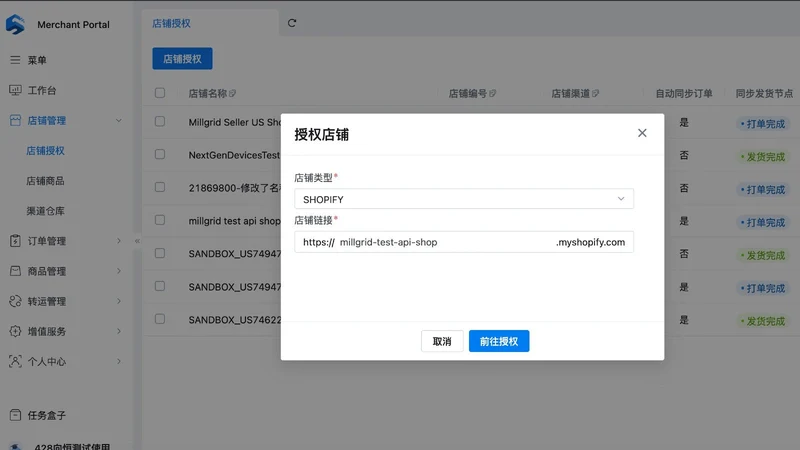The width and height of the screenshot is (800, 450).
Task: Tick the select-all checkbox in table header
Action: (160, 93)
